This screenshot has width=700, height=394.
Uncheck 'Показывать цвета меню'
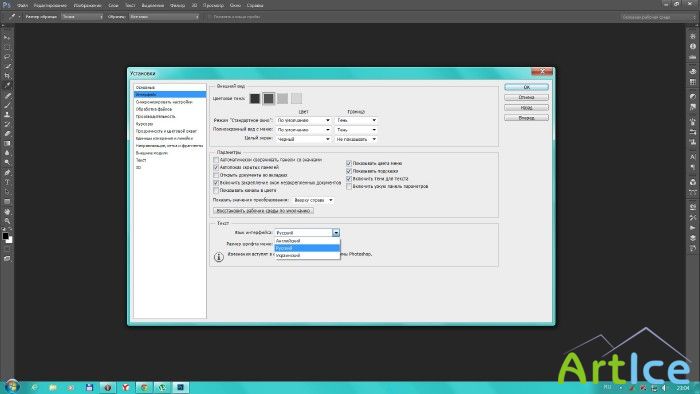[x=349, y=163]
